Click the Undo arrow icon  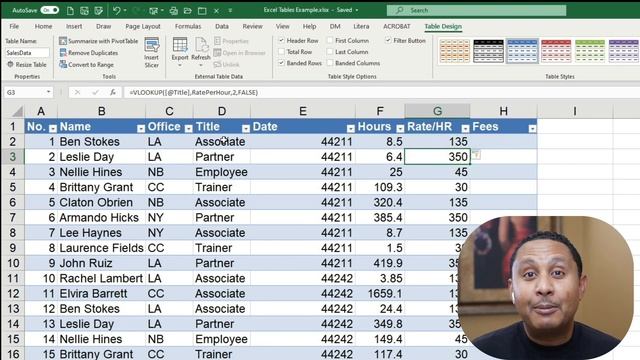[116, 10]
